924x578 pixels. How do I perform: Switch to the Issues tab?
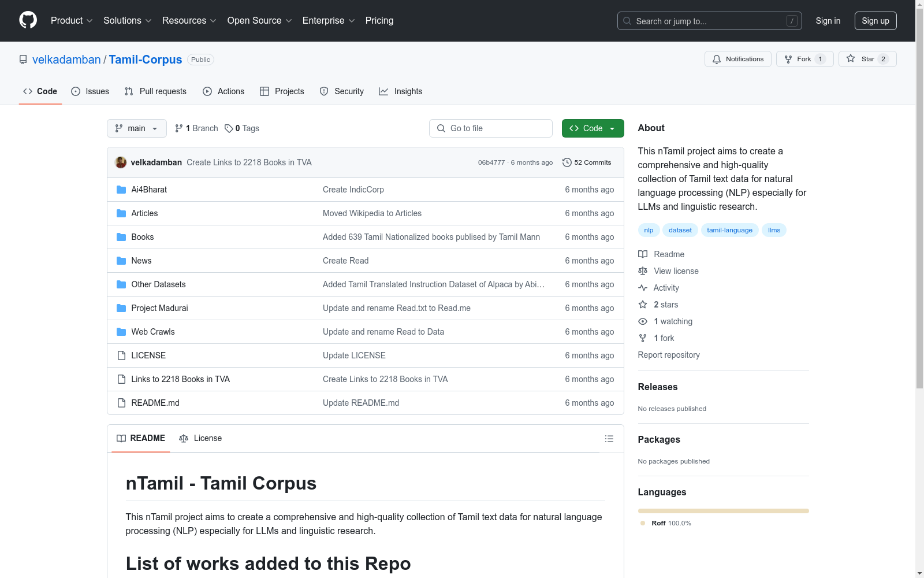tap(90, 91)
